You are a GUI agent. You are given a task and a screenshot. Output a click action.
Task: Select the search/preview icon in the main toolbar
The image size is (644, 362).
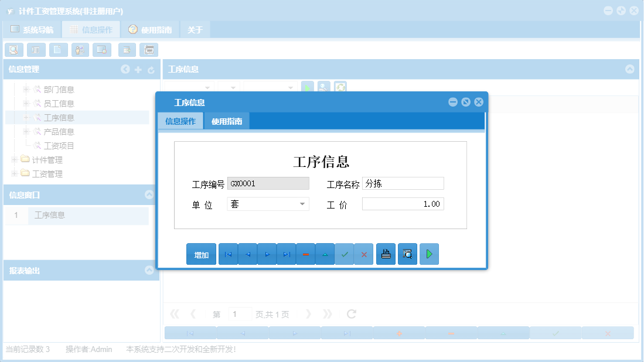click(13, 50)
